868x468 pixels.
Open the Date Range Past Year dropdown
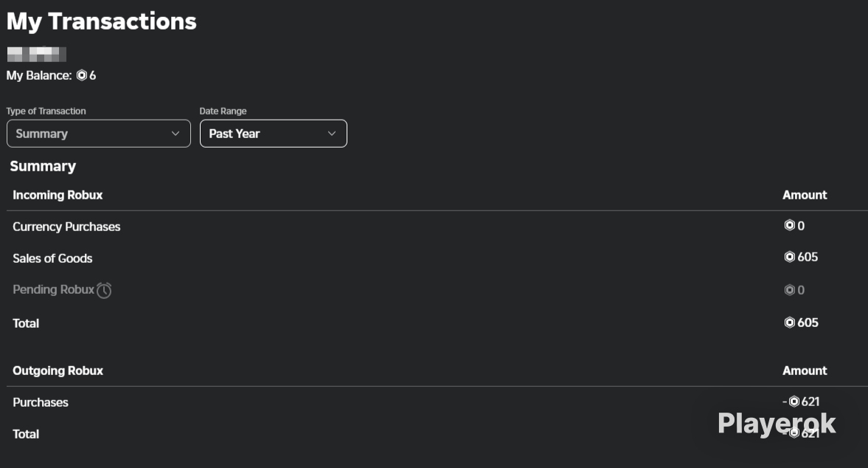tap(274, 134)
